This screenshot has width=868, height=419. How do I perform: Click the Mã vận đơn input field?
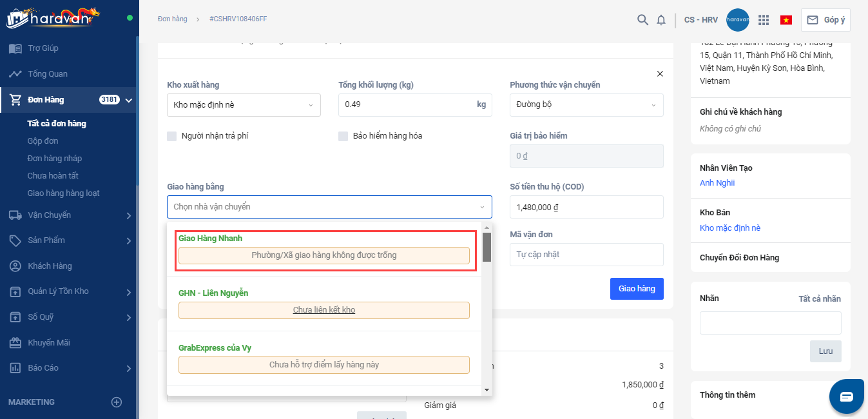pos(586,255)
